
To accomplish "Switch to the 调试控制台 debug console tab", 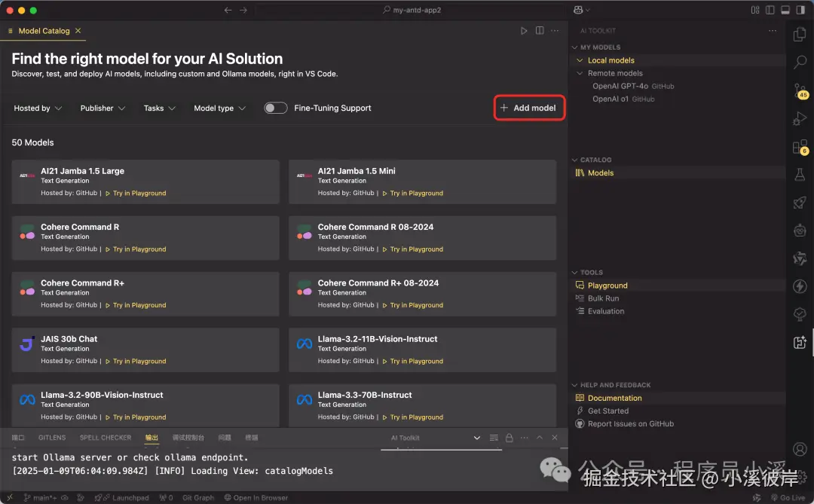I will click(x=188, y=438).
